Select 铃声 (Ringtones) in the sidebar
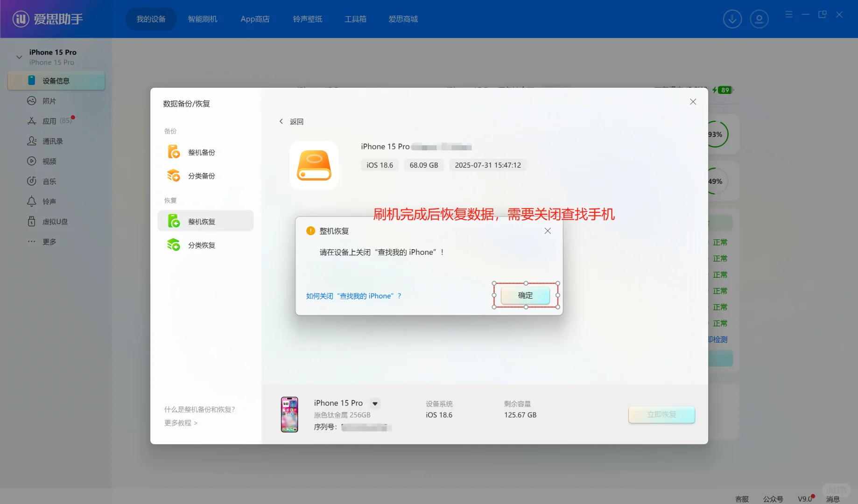Image resolution: width=858 pixels, height=504 pixels. click(x=48, y=201)
